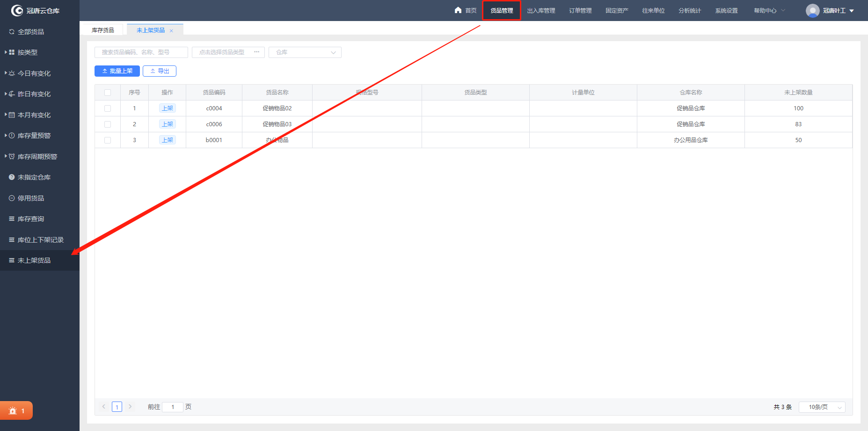Screen dimensions: 868x431
Task: Click the 办公用品仓库 cell
Action: (x=691, y=140)
